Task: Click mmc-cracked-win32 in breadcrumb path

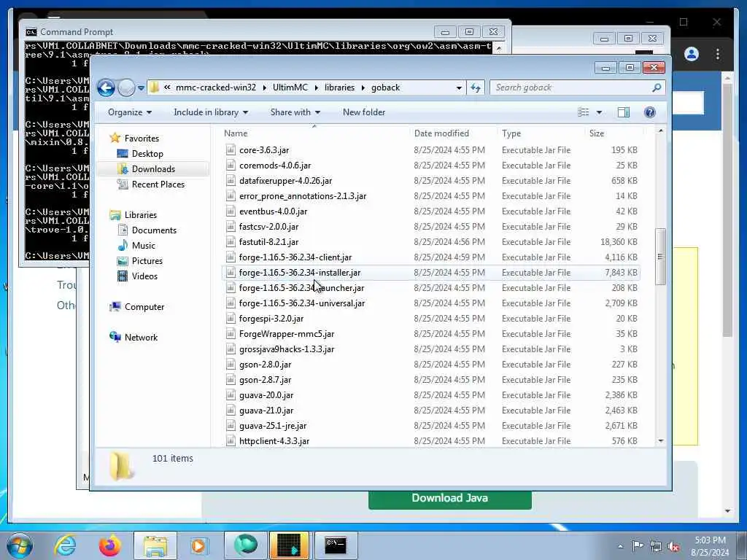Action: (216, 87)
